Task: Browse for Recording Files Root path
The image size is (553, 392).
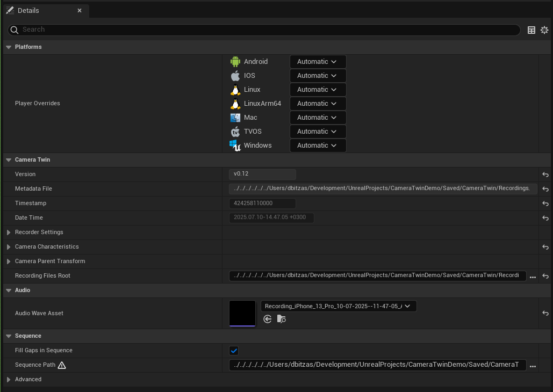Action: click(x=533, y=277)
